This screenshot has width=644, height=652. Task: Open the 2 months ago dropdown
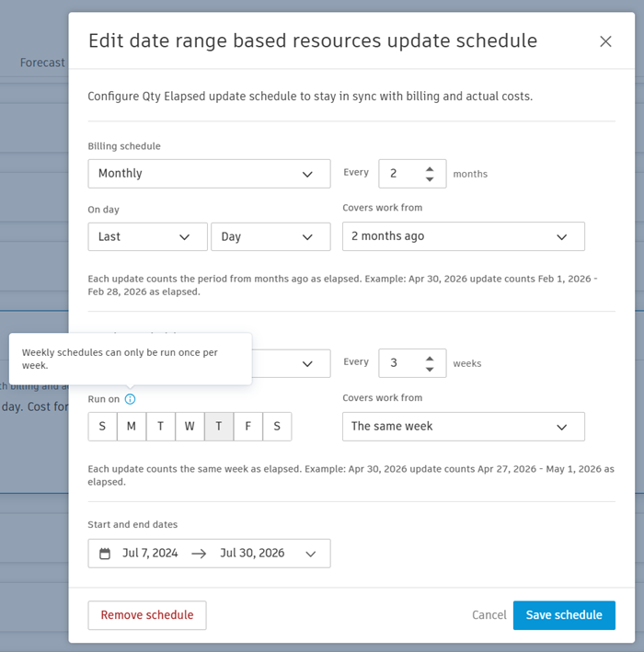[x=464, y=236]
